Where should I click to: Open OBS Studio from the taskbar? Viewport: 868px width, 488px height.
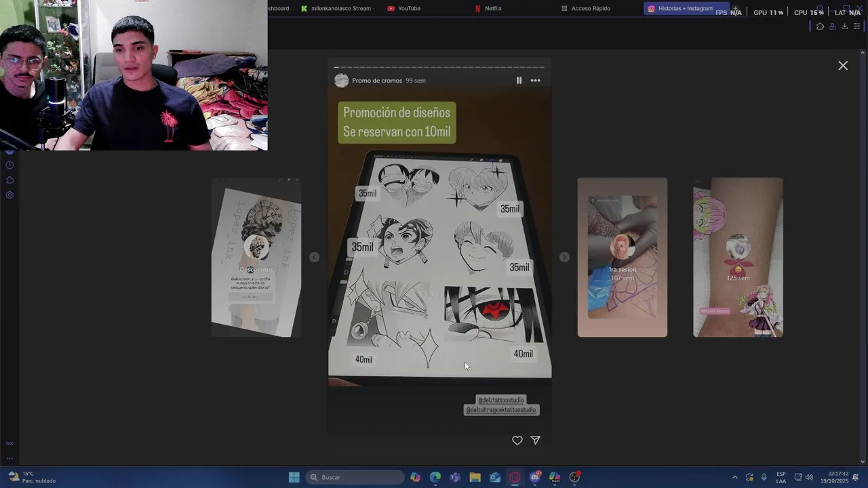coord(574,477)
